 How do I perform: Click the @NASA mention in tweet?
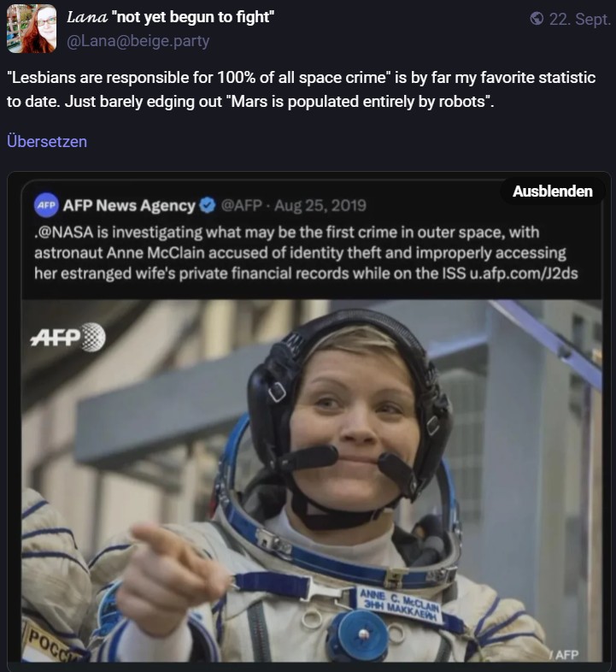coord(65,233)
